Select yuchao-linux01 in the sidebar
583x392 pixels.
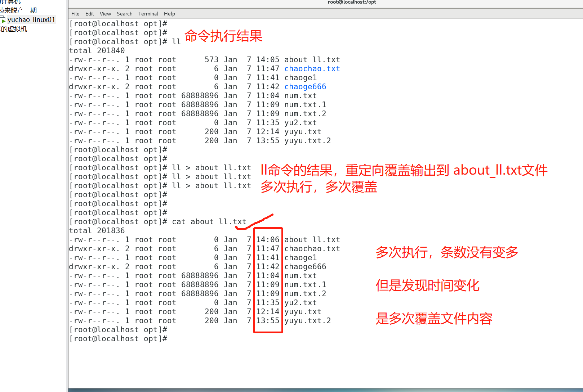(x=31, y=20)
